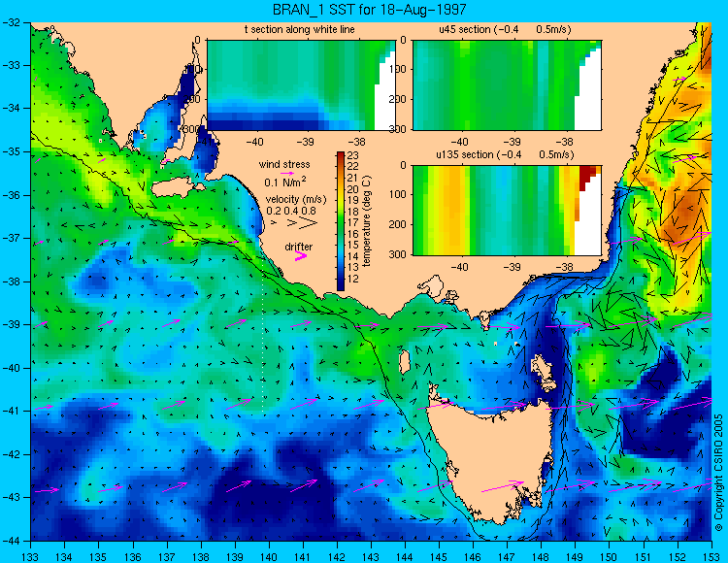Select the 't section along white line' heading
The height and width of the screenshot is (563, 728).
300,30
